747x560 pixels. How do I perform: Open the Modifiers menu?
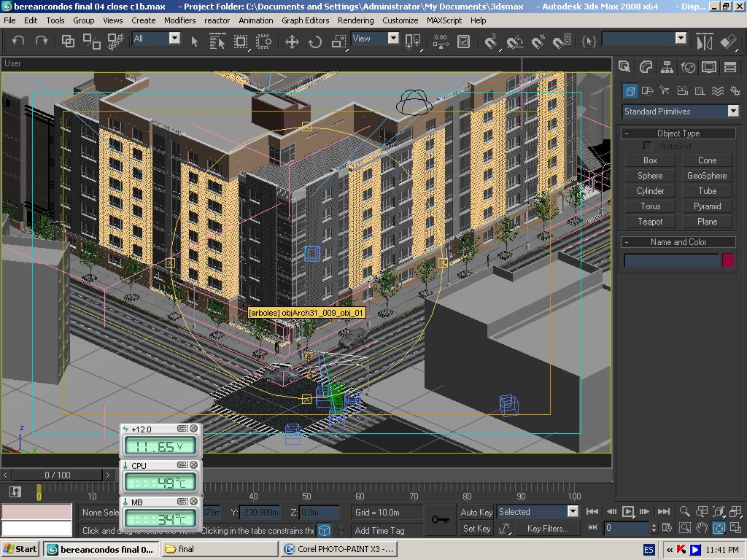click(179, 20)
